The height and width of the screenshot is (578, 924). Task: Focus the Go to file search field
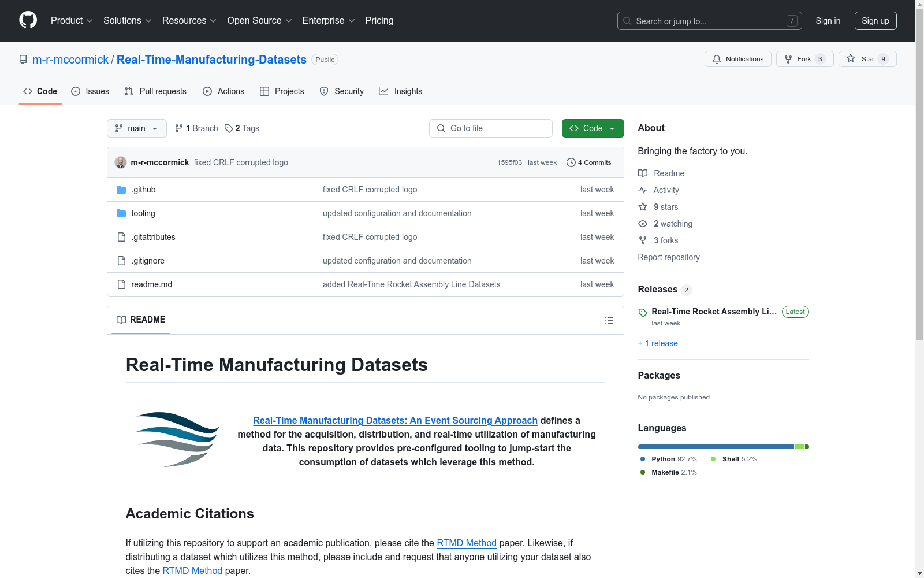[491, 128]
